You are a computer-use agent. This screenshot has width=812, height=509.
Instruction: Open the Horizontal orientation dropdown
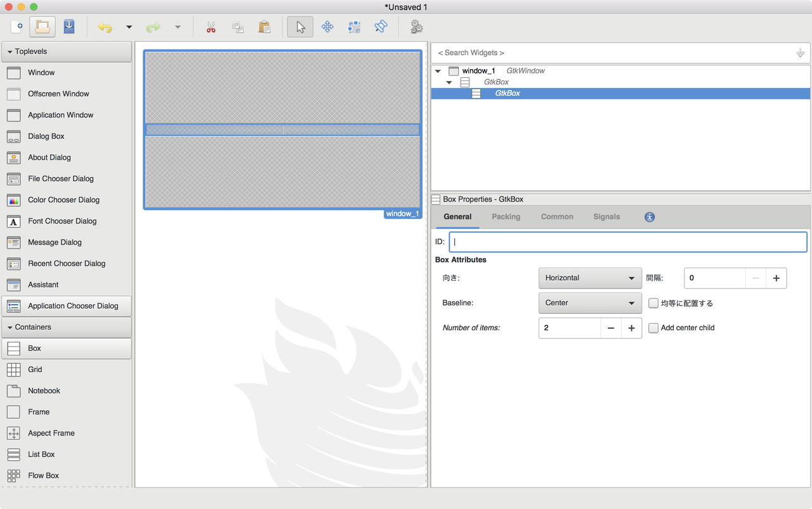coord(589,278)
